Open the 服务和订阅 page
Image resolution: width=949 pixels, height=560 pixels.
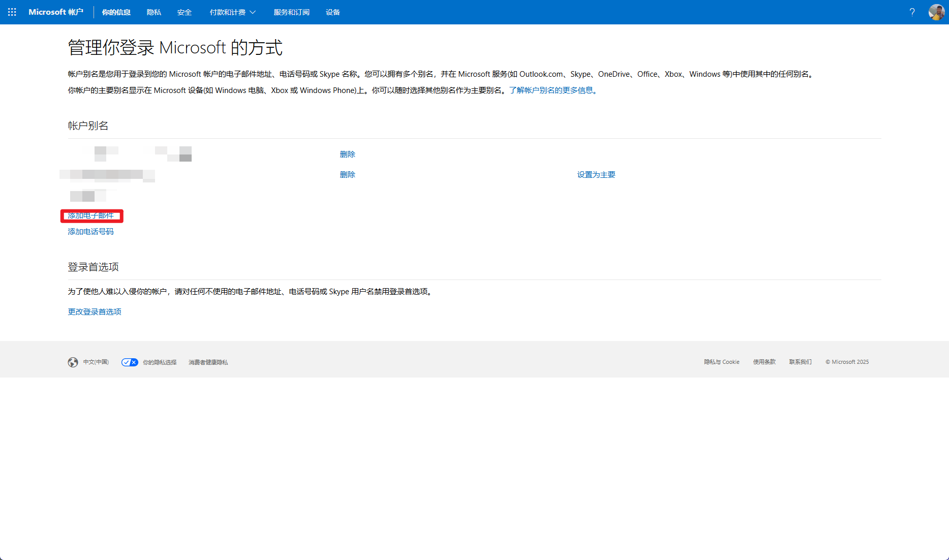click(x=291, y=12)
